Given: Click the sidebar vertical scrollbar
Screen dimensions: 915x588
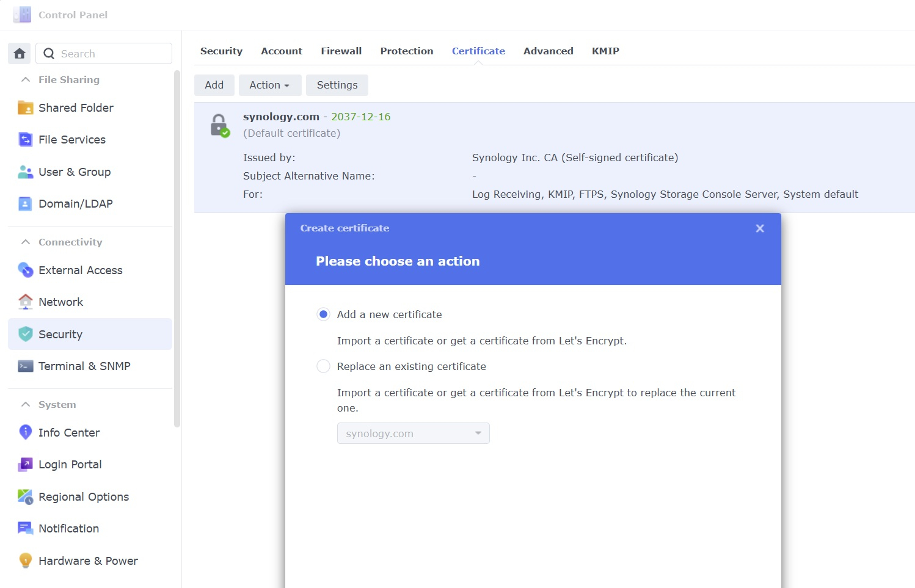Looking at the screenshot, I should click(x=177, y=249).
